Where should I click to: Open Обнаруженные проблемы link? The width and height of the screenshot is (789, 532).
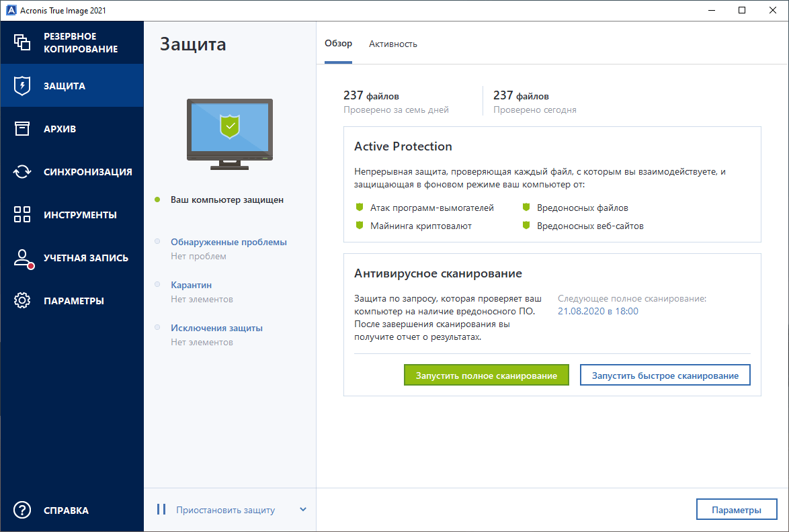[x=229, y=242]
